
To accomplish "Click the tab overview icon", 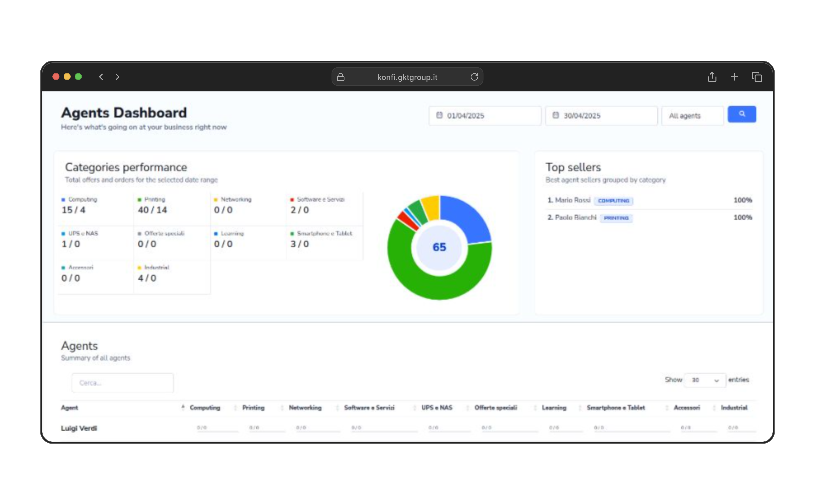I will [757, 77].
